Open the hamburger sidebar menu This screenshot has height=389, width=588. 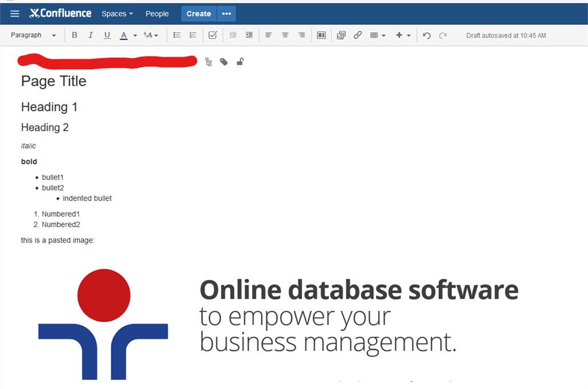[x=15, y=14]
